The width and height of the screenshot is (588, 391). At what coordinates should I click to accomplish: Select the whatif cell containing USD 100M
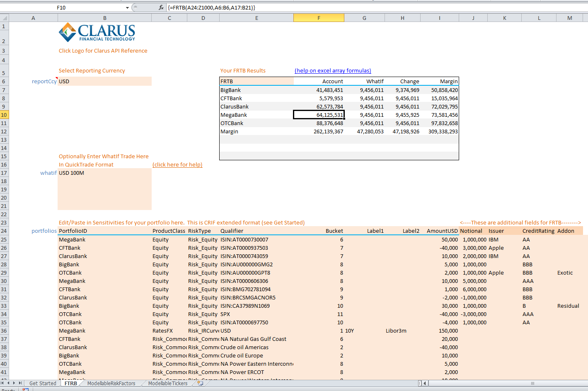104,173
